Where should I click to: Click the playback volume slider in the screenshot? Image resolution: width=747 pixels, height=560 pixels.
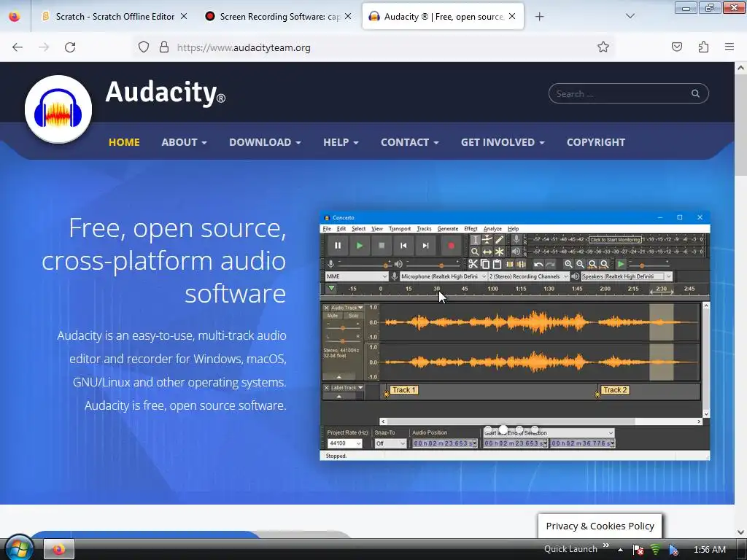432,264
